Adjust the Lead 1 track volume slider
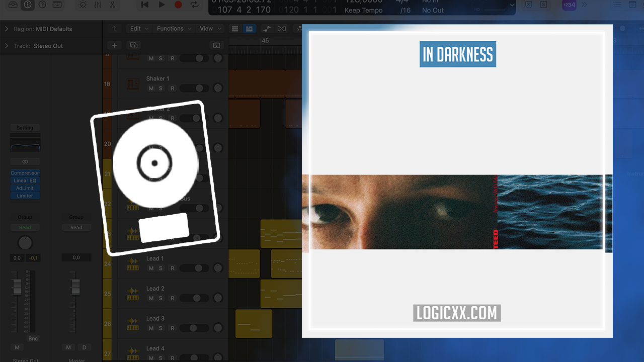 (194, 268)
